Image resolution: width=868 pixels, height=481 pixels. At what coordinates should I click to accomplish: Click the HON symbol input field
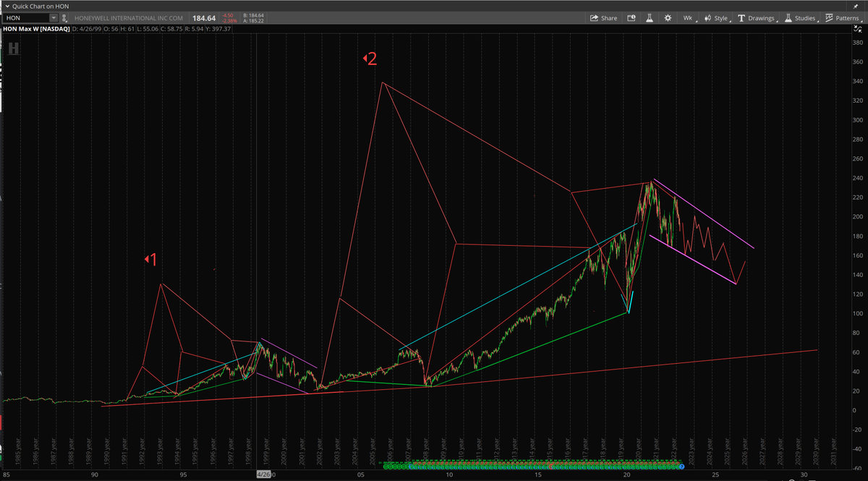tap(26, 17)
